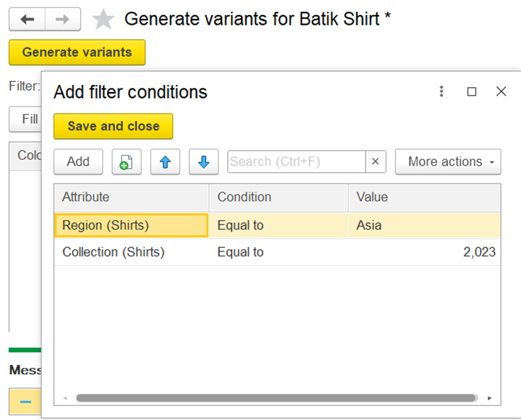Sort by the Attribute column header
Viewport: 521px width, 420px height.
click(x=132, y=197)
